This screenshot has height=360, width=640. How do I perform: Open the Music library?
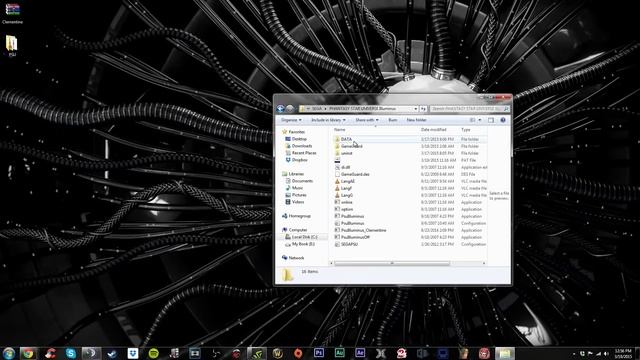297,188
